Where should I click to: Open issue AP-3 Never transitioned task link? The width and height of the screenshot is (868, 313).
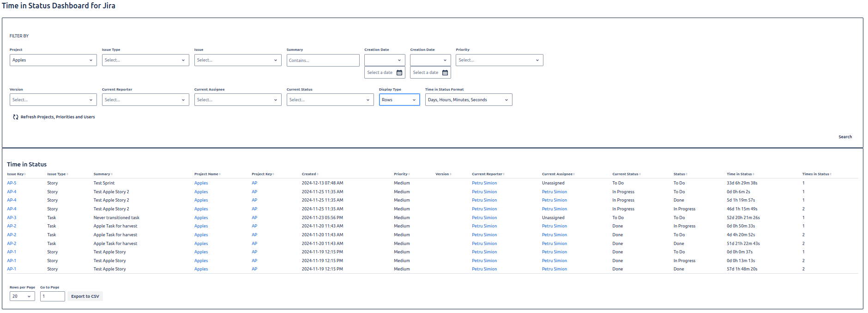(x=12, y=218)
